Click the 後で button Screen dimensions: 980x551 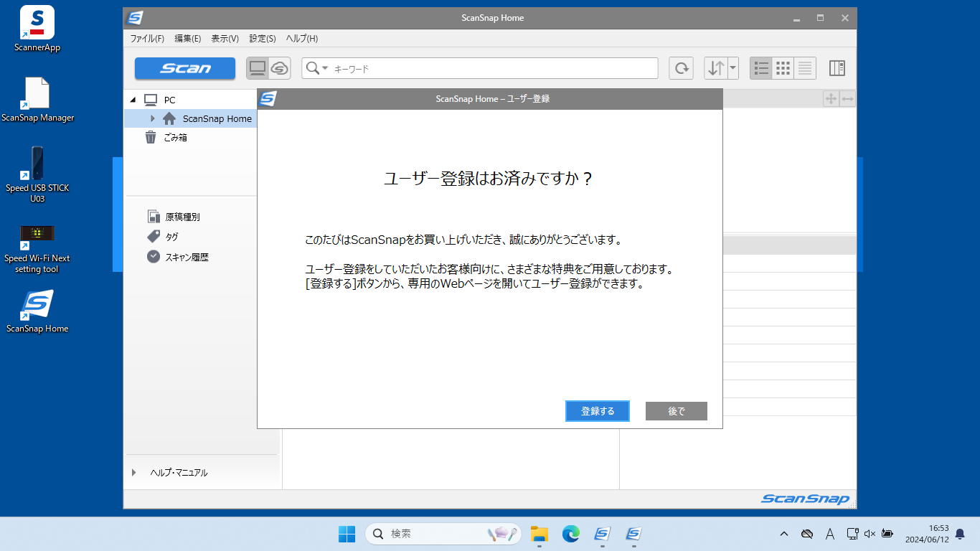(x=677, y=411)
